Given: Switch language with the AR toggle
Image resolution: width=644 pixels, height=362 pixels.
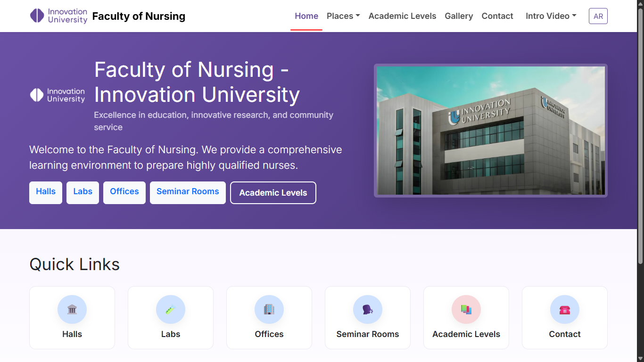Looking at the screenshot, I should (x=598, y=16).
